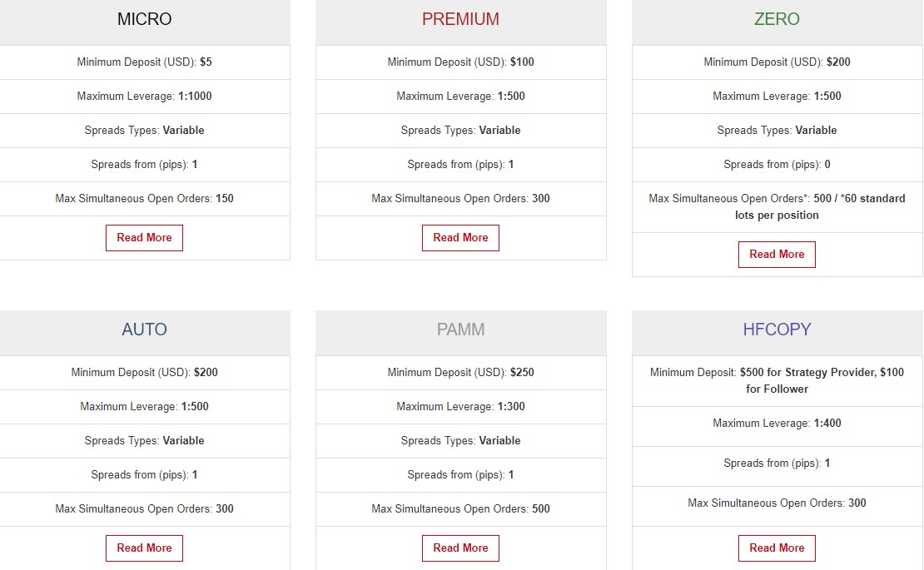Image resolution: width=924 pixels, height=570 pixels.
Task: Click MICRO maximum leverage 1:1000 row
Action: tap(144, 97)
